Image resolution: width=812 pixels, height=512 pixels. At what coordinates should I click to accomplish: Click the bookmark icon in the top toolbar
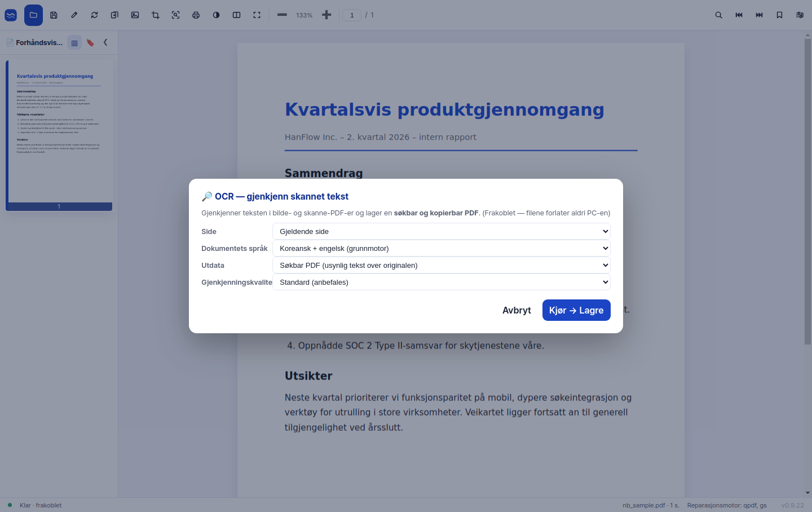779,15
